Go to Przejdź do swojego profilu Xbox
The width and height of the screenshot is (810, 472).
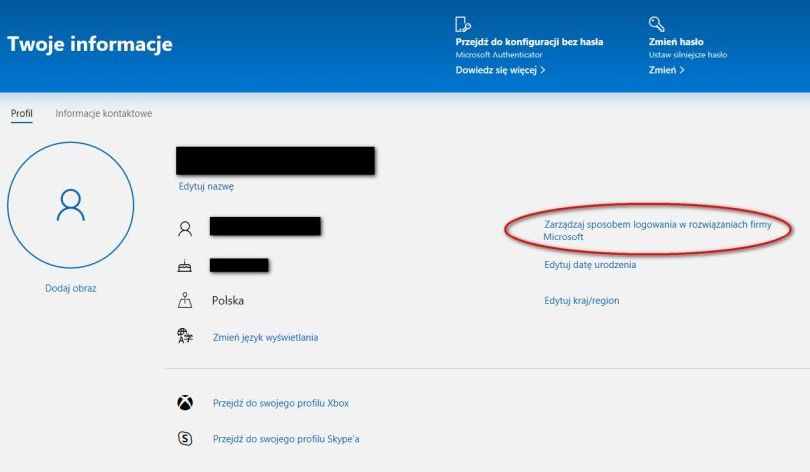point(280,404)
